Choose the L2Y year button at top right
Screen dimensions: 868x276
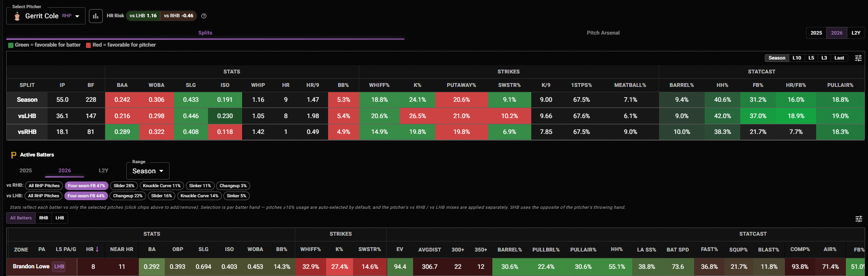click(856, 33)
